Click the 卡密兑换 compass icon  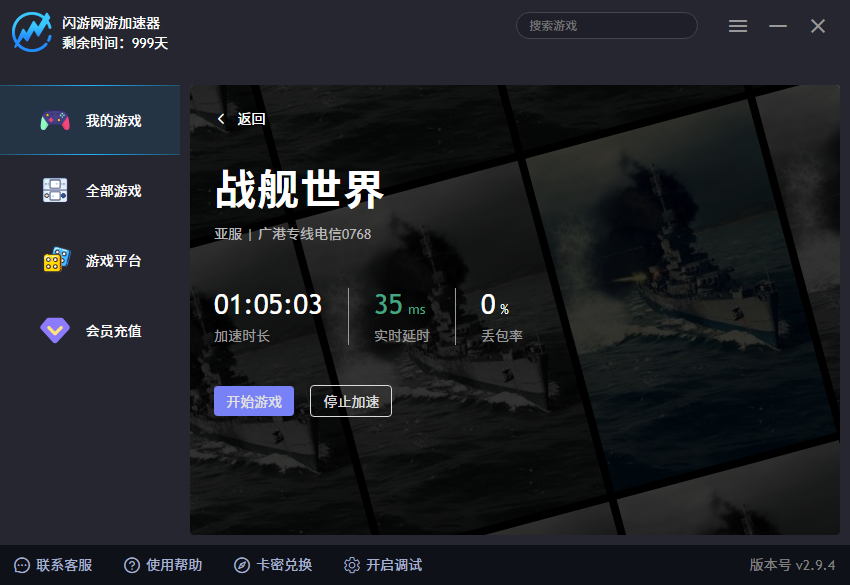(242, 565)
